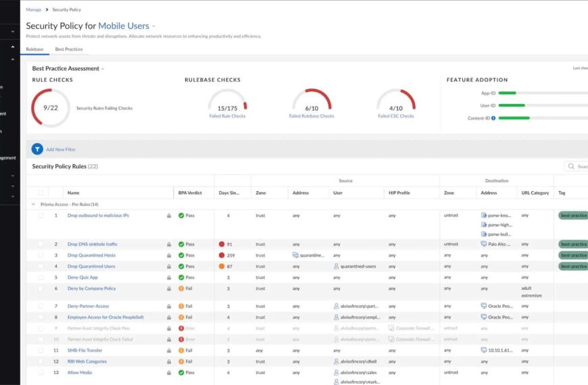Screen dimensions: 588x385
Task: Check the box for Drop outbound to malicious IPs
Action: pos(41,215)
